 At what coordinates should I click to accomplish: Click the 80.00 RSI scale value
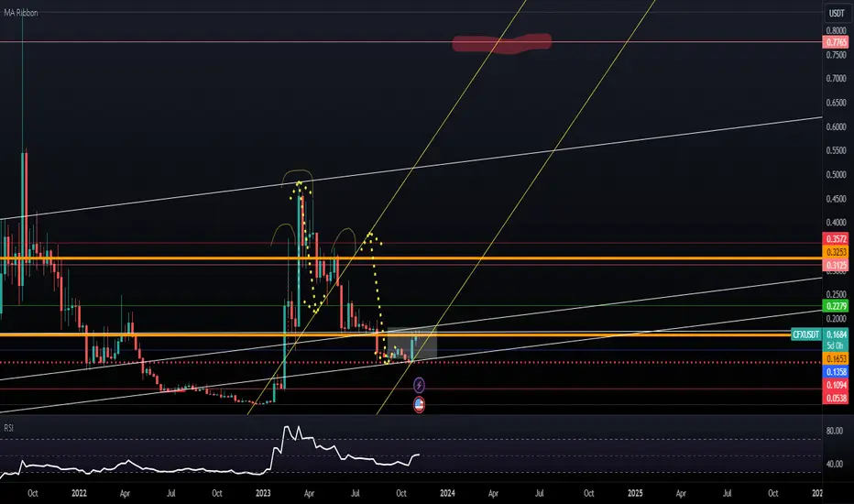pos(835,431)
